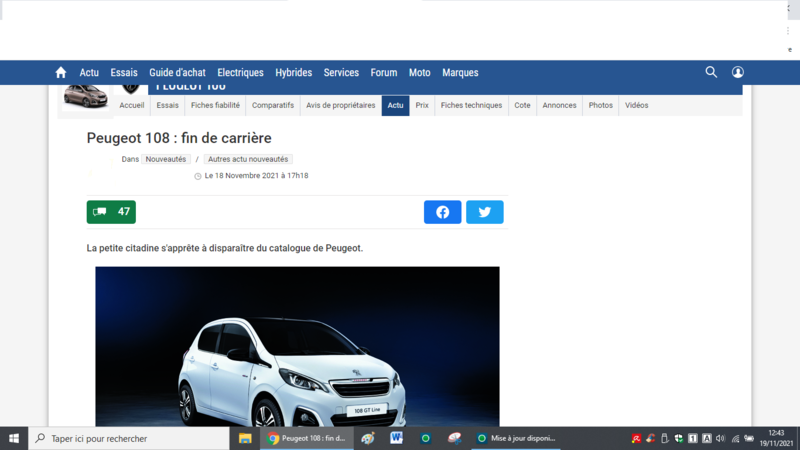The width and height of the screenshot is (800, 450).
Task: Open the user account icon
Action: 737,72
